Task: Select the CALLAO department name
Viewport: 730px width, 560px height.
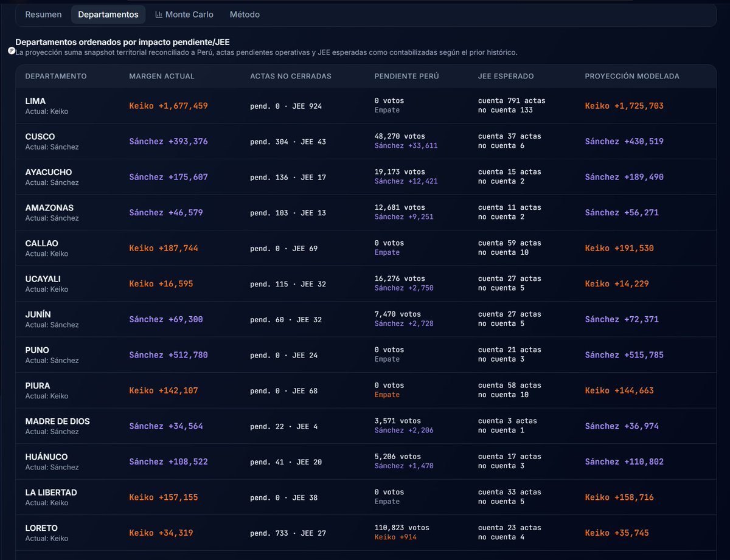Action: pos(42,243)
